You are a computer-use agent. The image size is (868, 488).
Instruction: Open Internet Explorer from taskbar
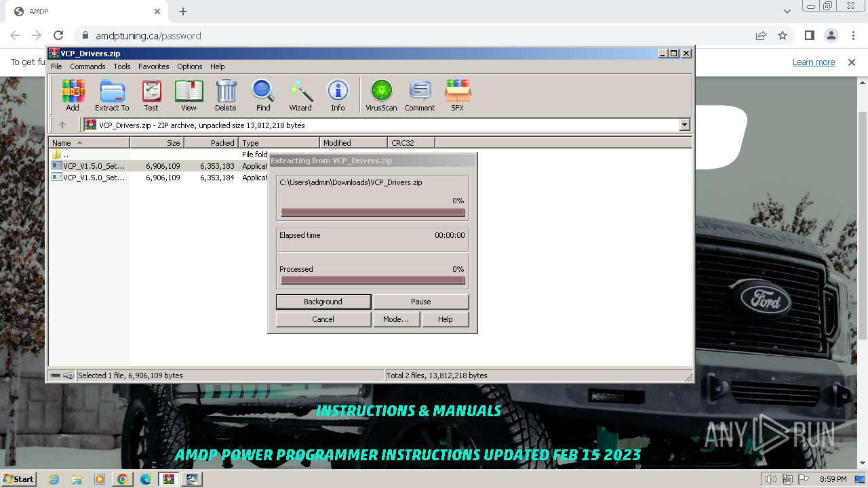(54, 479)
